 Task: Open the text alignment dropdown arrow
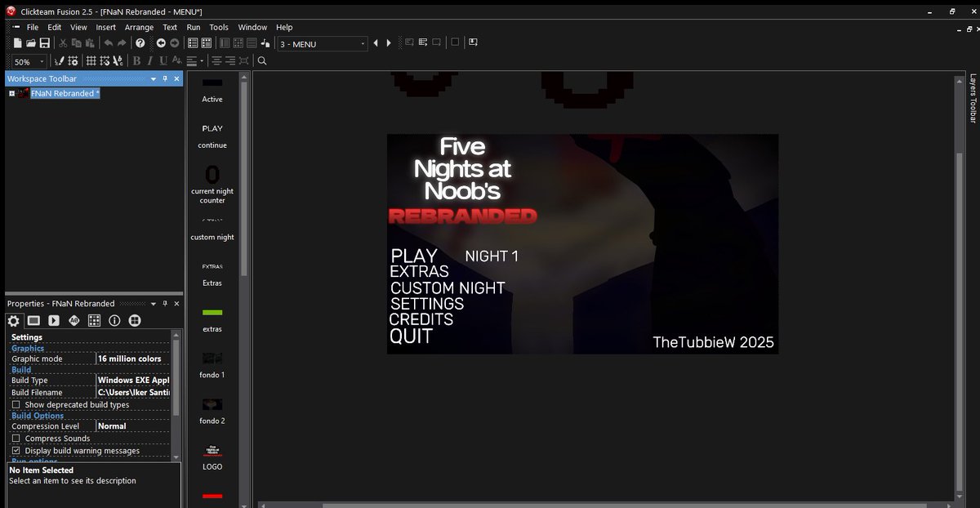[x=202, y=61]
